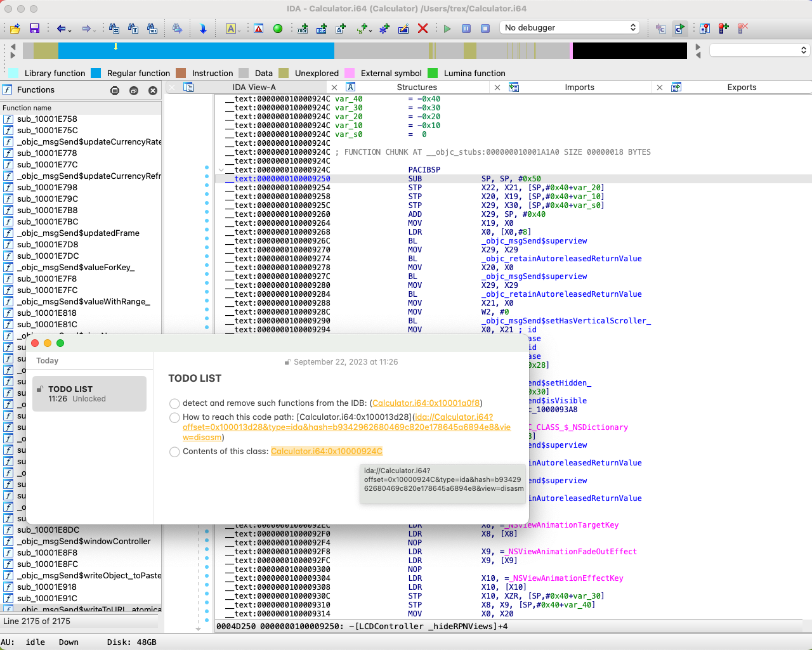Follow the Calculator.i64:0x10001a0f8 link

click(426, 403)
